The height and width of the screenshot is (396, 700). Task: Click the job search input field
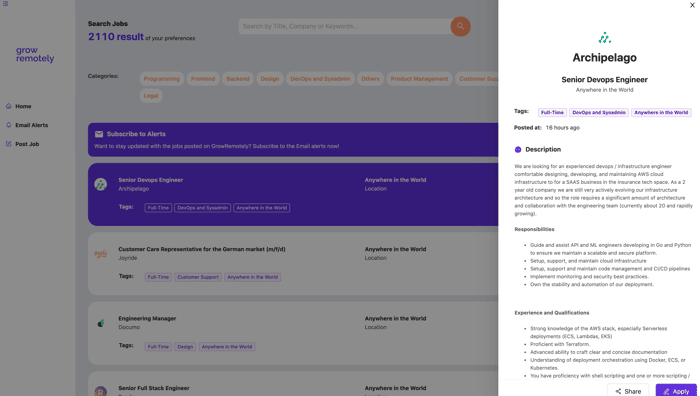pyautogui.click(x=345, y=26)
